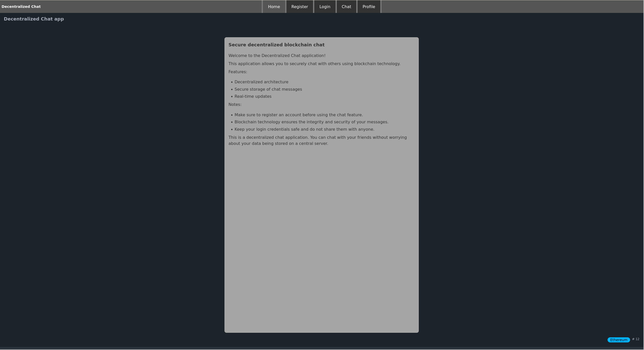Click the # 12 block number indicator
This screenshot has height=350, width=644.
point(635,339)
